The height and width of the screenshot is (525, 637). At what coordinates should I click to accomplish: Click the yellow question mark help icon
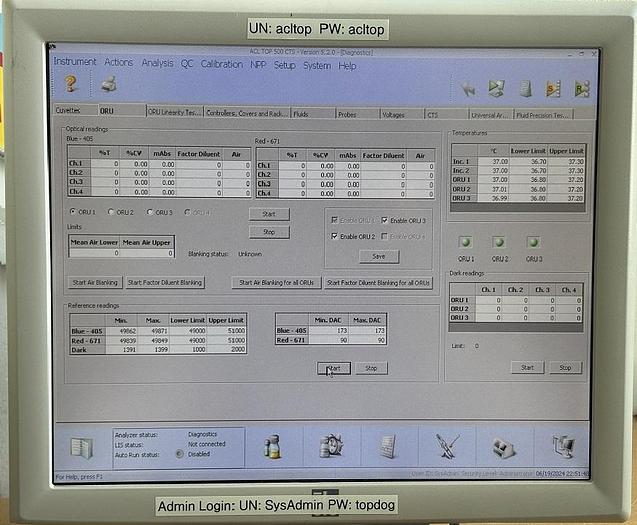(71, 83)
